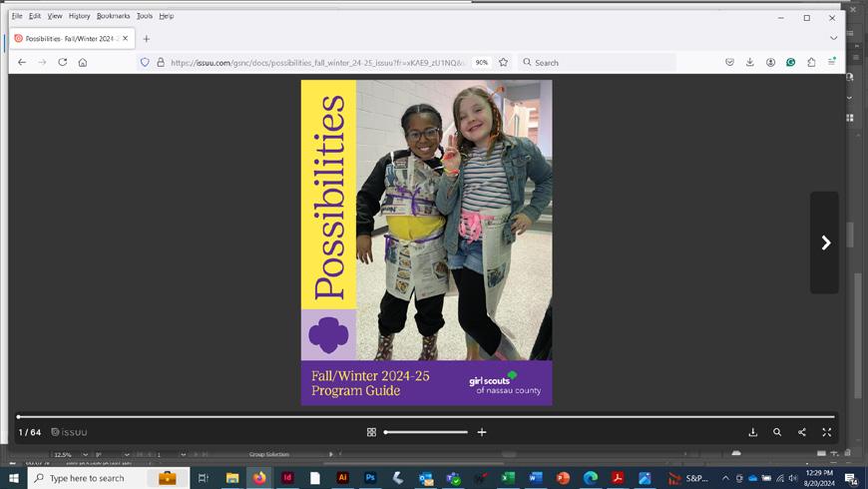
Task: Open Firefox downloads panel
Action: (x=749, y=62)
